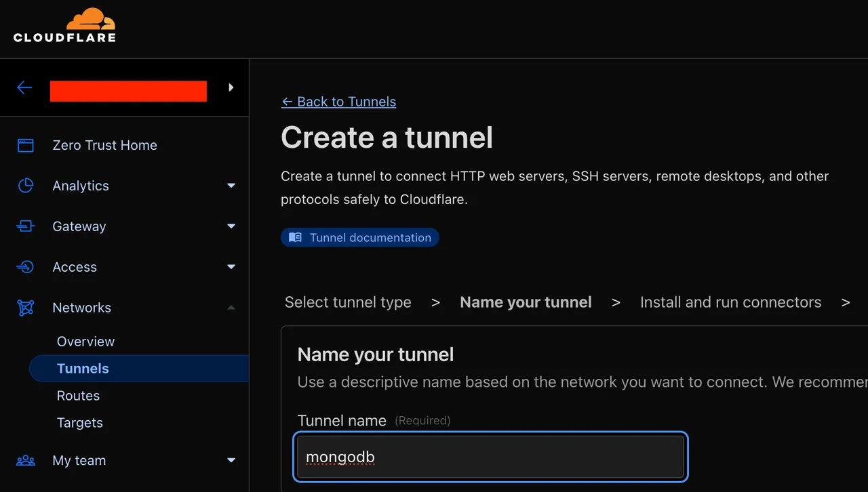Screen dimensions: 868x492
Task: Select the Name your tunnel step
Action: 526,302
